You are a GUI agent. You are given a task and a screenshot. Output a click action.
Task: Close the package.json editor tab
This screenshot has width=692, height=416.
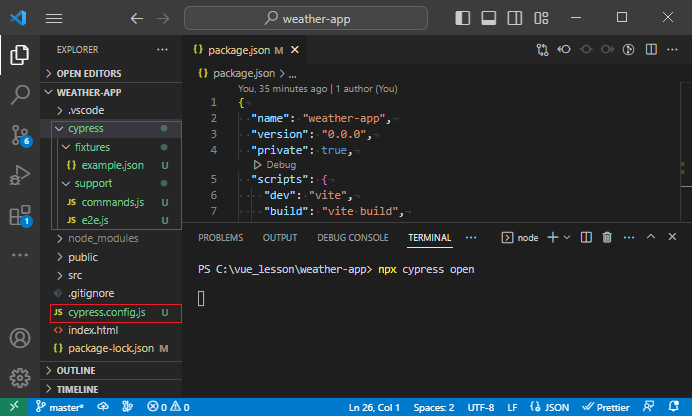(295, 50)
